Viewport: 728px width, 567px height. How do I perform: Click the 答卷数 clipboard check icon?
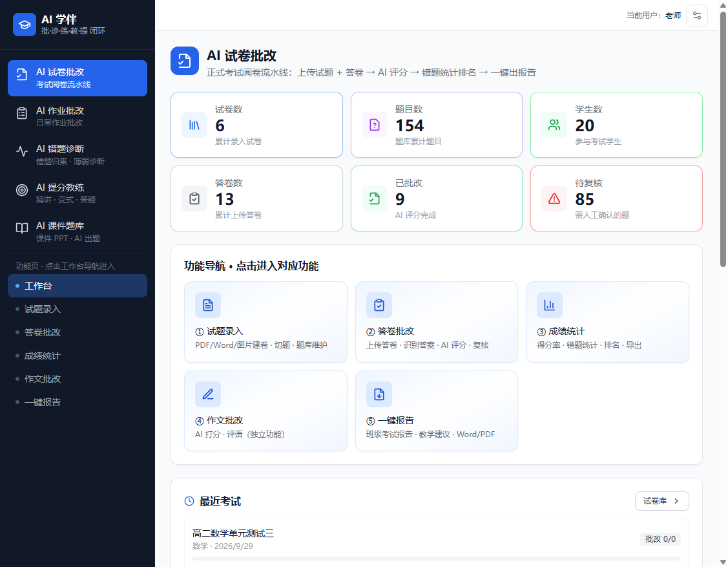(194, 198)
